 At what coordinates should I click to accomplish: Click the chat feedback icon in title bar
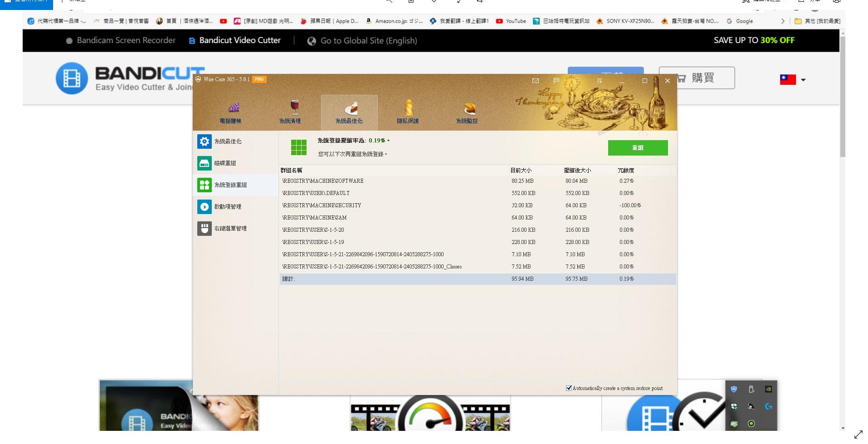click(x=556, y=81)
